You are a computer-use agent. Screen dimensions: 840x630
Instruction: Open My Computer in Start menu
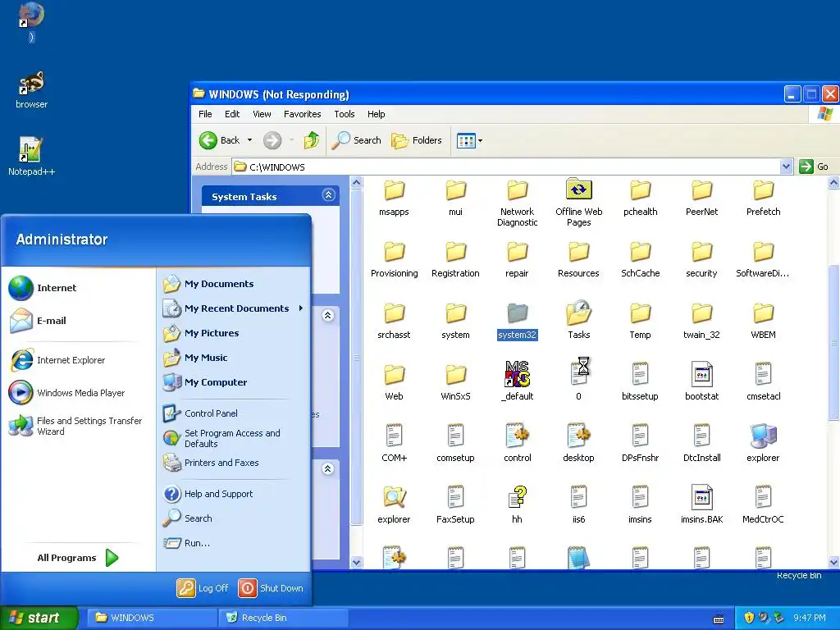coord(205,382)
